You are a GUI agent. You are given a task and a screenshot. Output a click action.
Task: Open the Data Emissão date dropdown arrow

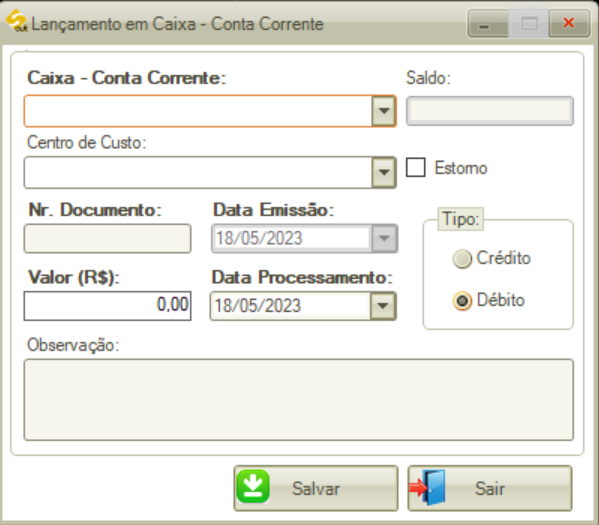click(384, 238)
